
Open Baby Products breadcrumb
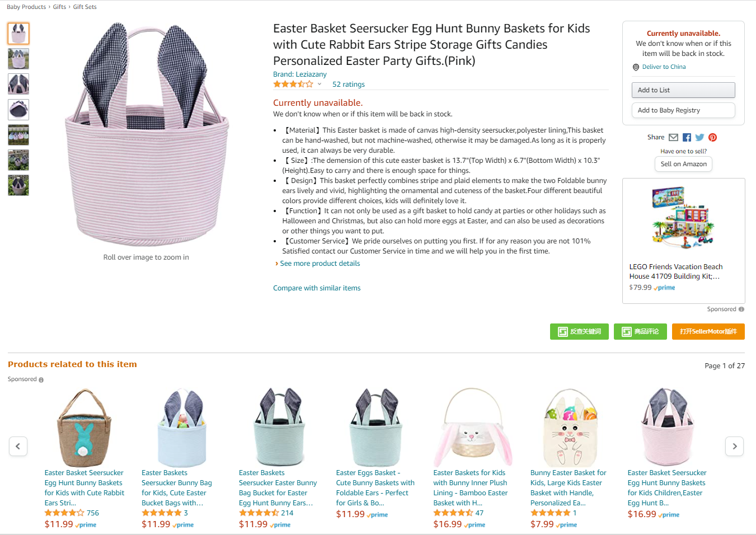26,7
